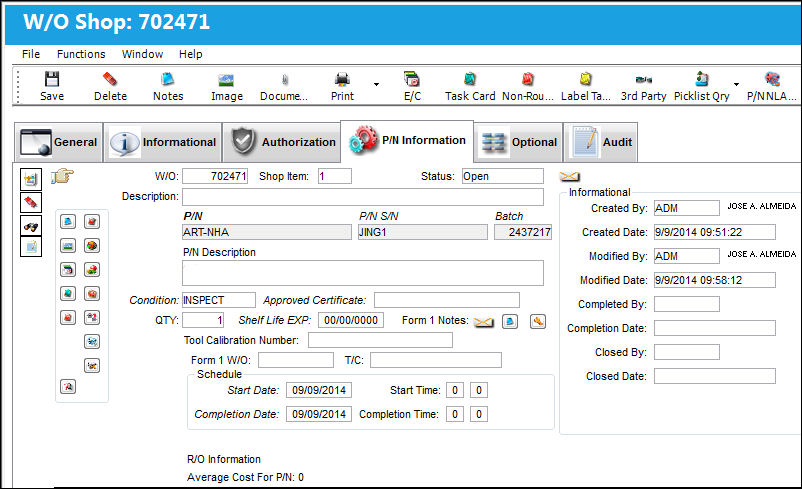The height and width of the screenshot is (489, 802).
Task: Open the Functions menu
Action: (x=81, y=54)
